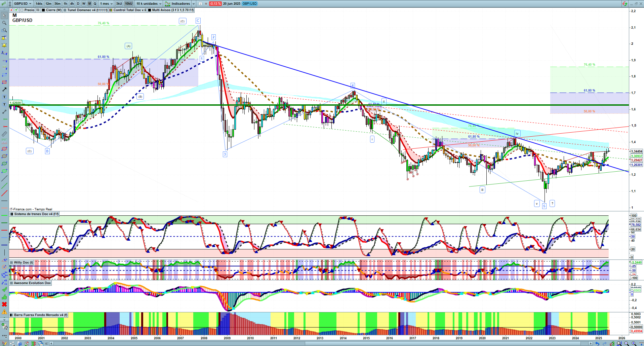Select the black arrow drawing tool
Viewport: 644px width, 346px height.
point(4,90)
